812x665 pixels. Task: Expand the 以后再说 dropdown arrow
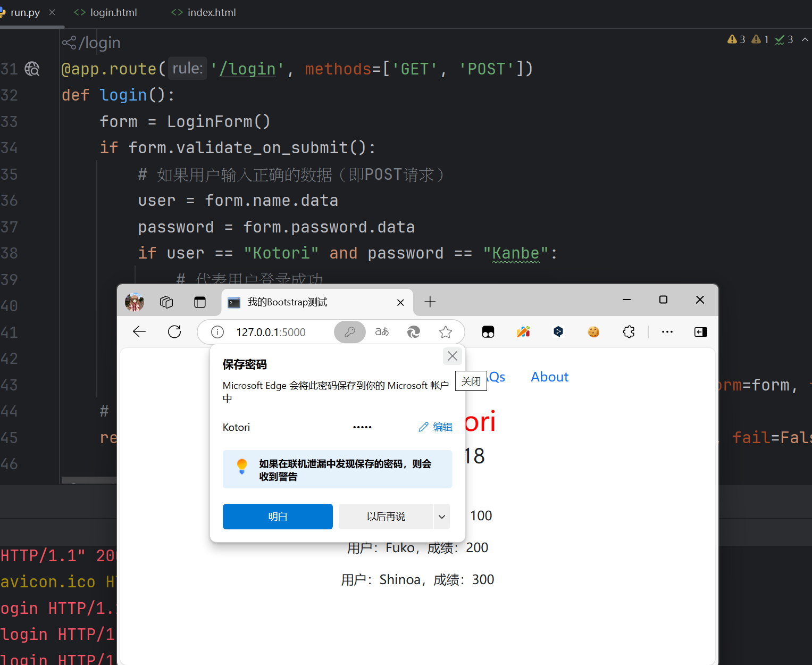point(442,517)
